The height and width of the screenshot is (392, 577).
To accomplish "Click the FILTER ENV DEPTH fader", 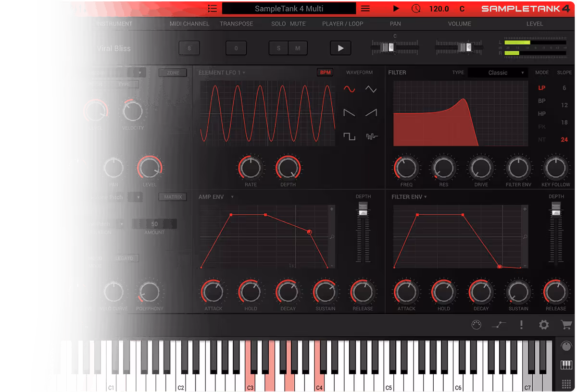I will point(556,209).
